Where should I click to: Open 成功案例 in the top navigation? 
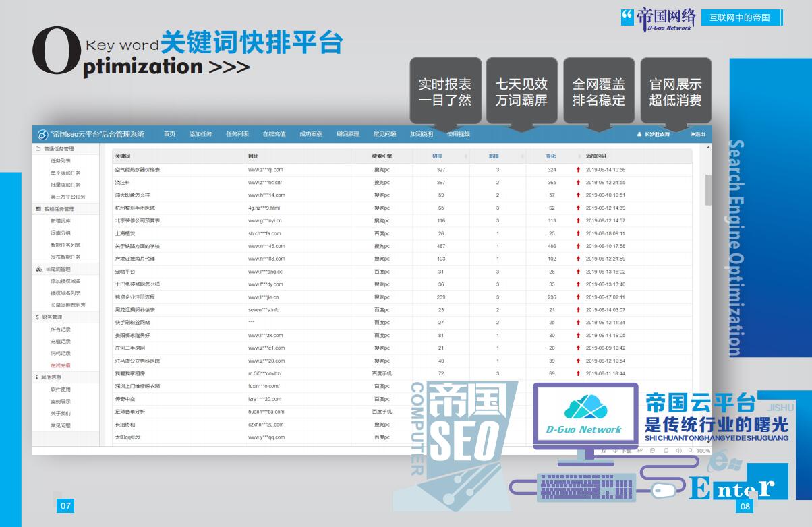311,134
